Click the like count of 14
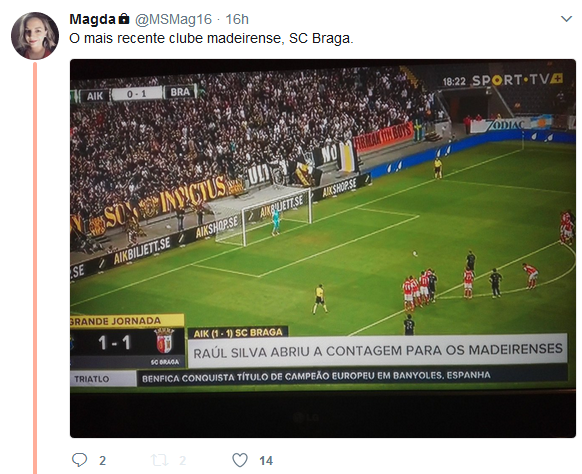 pos(266,461)
